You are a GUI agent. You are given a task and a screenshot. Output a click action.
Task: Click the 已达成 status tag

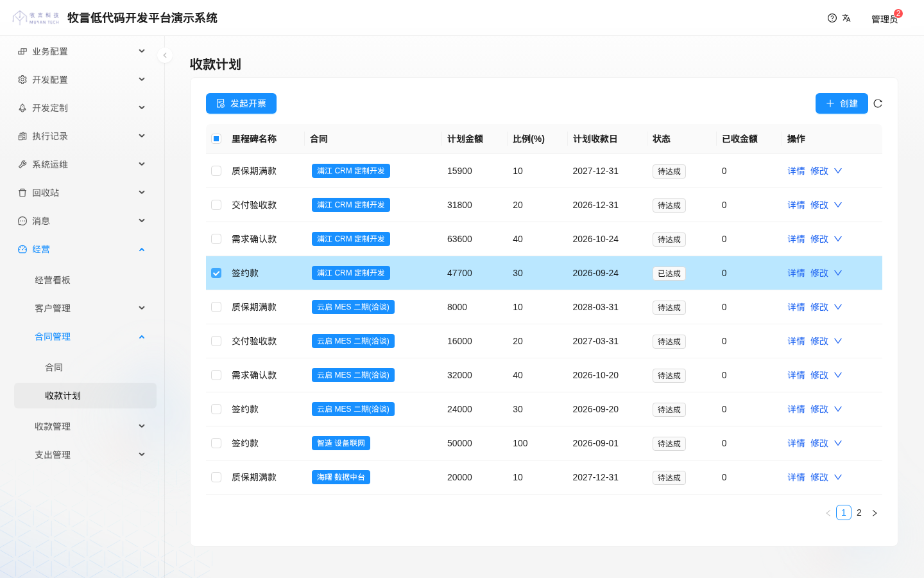tap(669, 274)
